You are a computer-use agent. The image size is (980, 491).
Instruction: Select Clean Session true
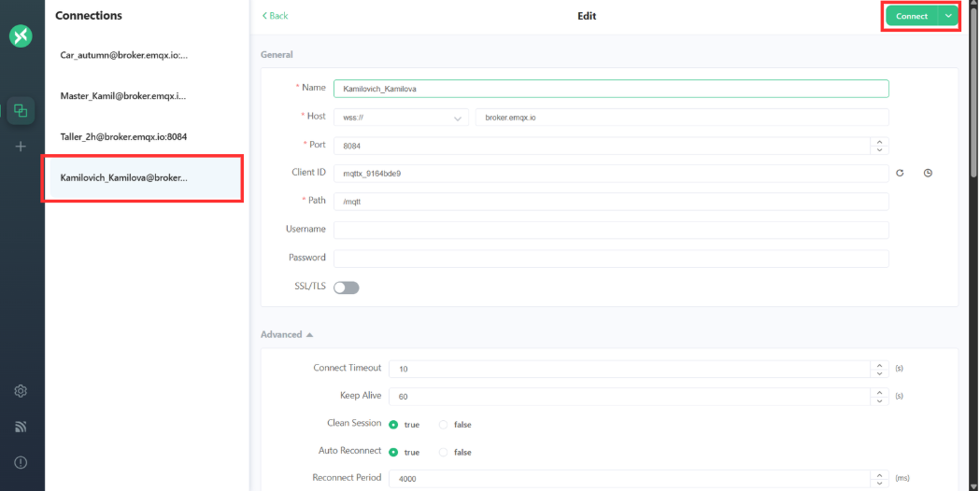point(404,425)
